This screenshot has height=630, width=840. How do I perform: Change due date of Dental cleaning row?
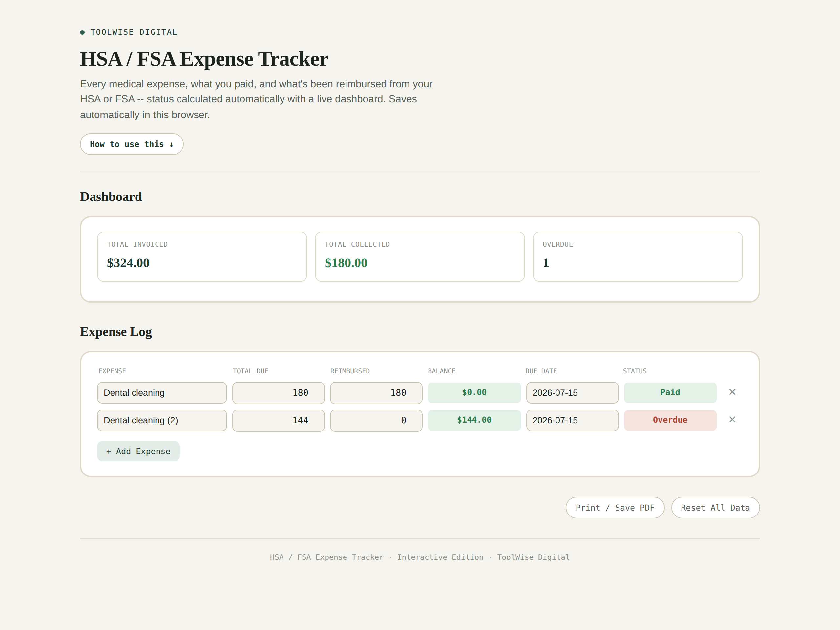pyautogui.click(x=572, y=393)
